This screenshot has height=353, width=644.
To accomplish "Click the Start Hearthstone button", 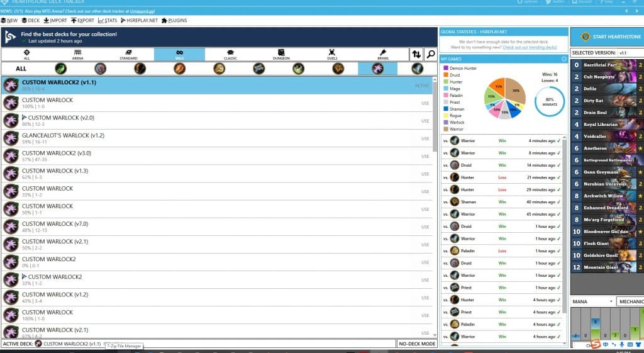I will pos(607,36).
